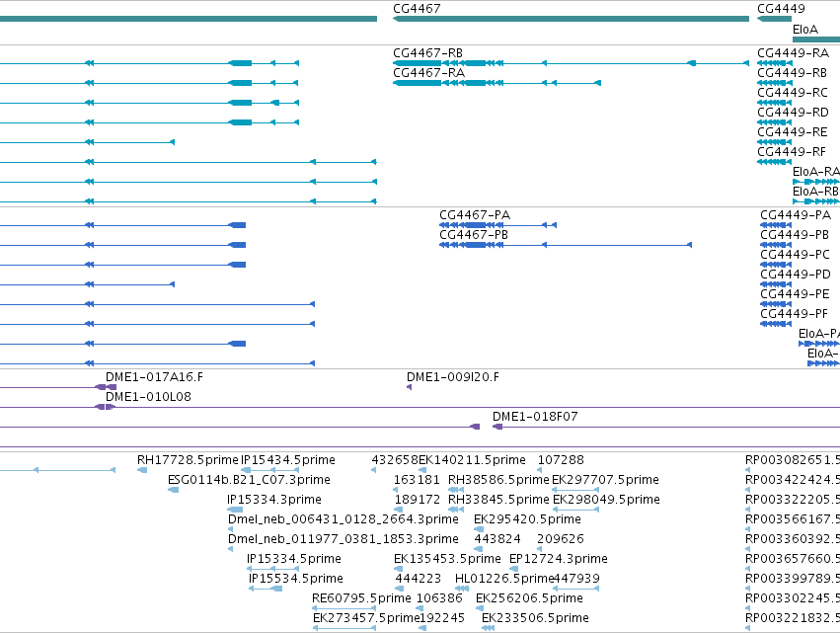This screenshot has height=633, width=840.
Task: Click transcript label CG4449-RB
Action: pyautogui.click(x=792, y=73)
